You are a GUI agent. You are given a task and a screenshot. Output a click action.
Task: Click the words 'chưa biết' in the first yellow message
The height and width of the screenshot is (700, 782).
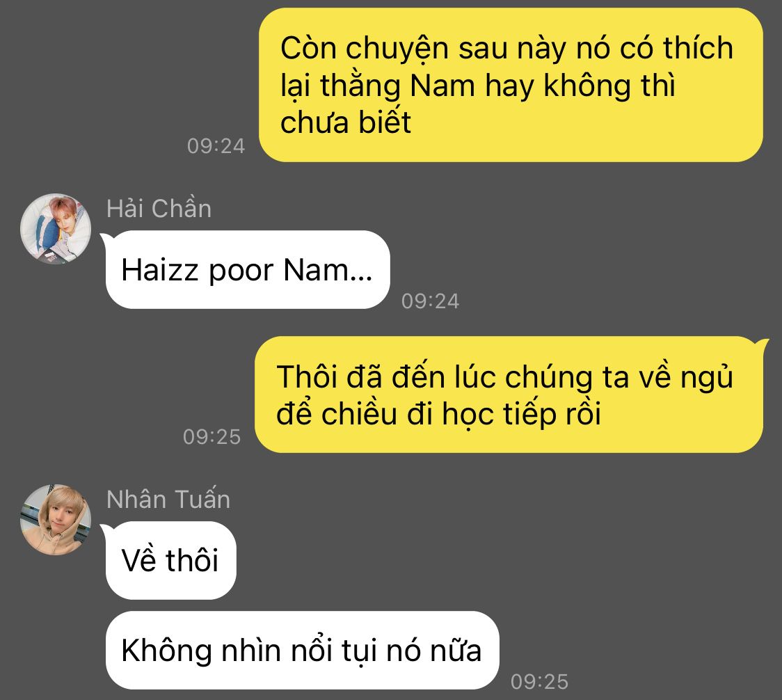point(345,122)
